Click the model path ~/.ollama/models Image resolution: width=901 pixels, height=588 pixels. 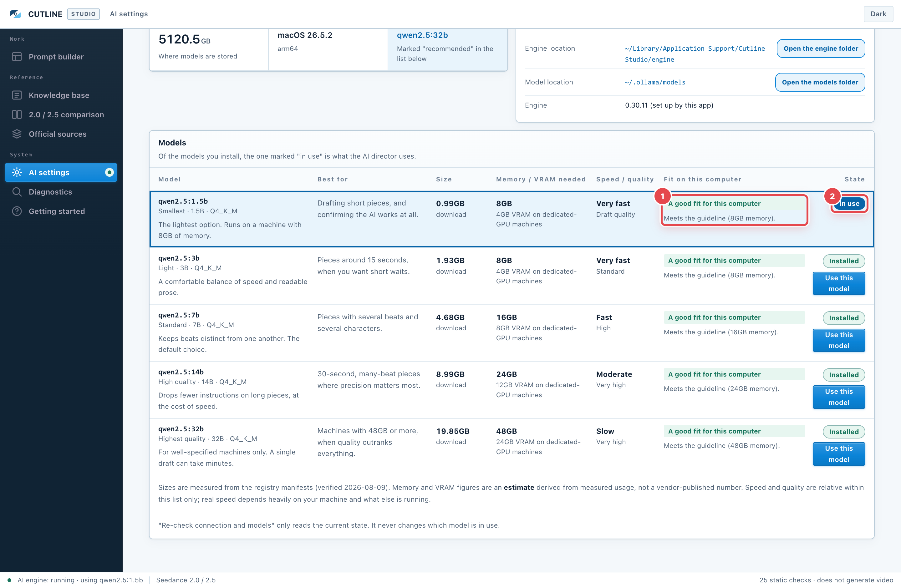coord(655,82)
